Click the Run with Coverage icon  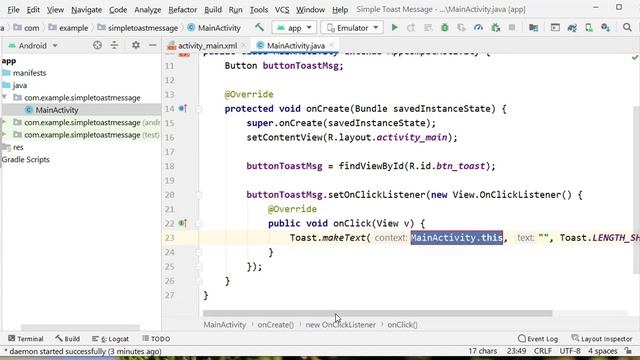pyautogui.click(x=462, y=27)
